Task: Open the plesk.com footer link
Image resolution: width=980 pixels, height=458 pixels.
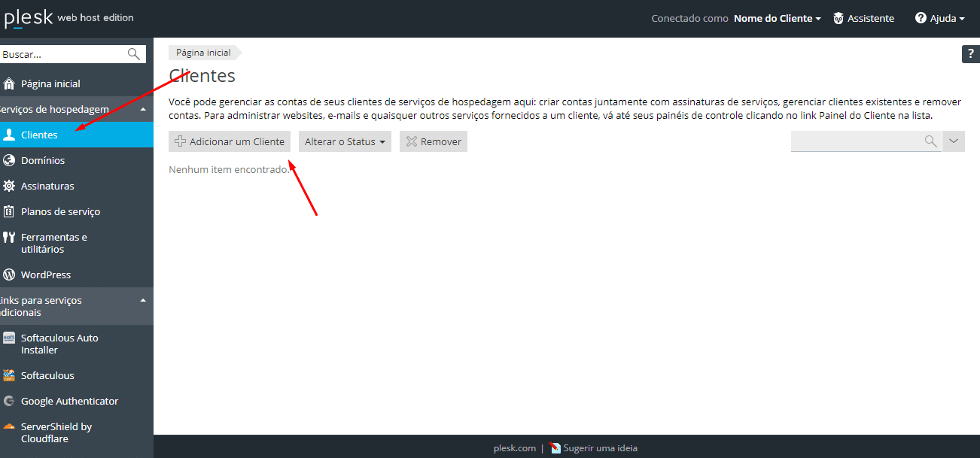Action: 515,448
